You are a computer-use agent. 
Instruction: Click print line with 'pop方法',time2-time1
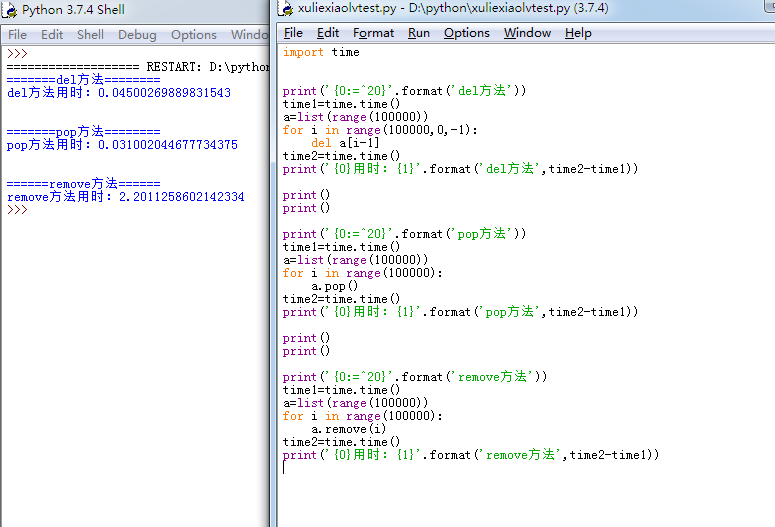[x=461, y=311]
